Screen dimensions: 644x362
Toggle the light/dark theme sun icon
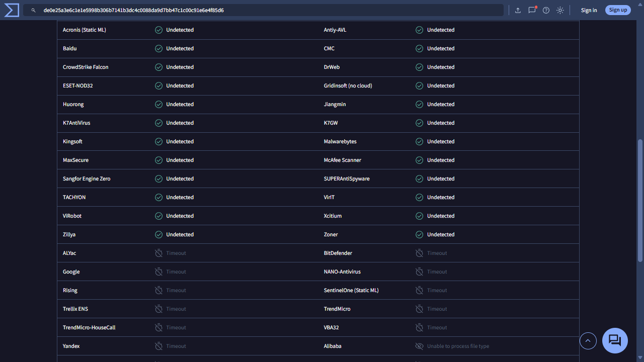560,10
